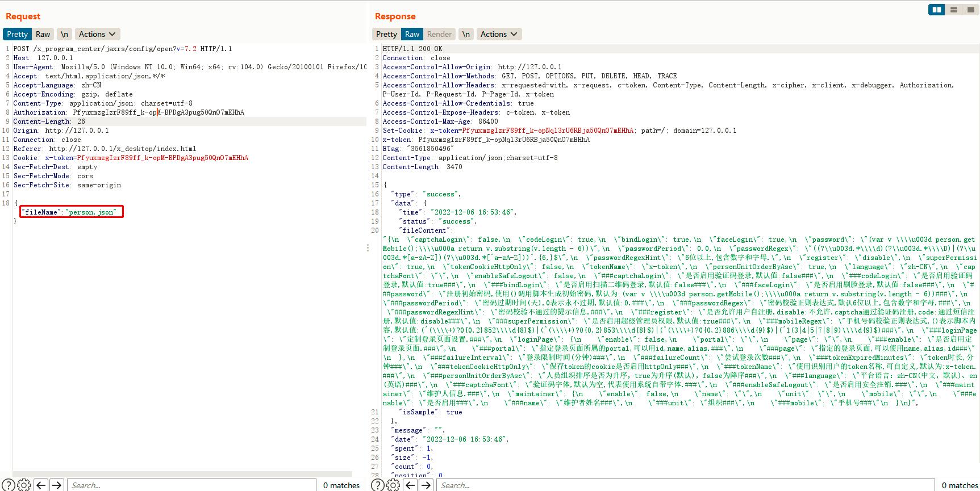The width and height of the screenshot is (980, 491).
Task: Switch Response view to Pretty tab
Action: (x=386, y=34)
